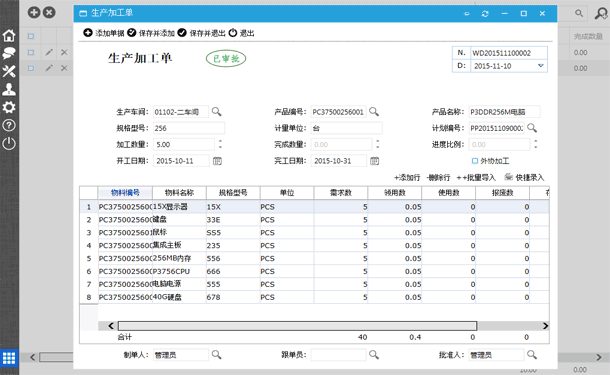Toggle second row checkbox in background list
Viewport: 610px width, 375px height.
coord(31,68)
